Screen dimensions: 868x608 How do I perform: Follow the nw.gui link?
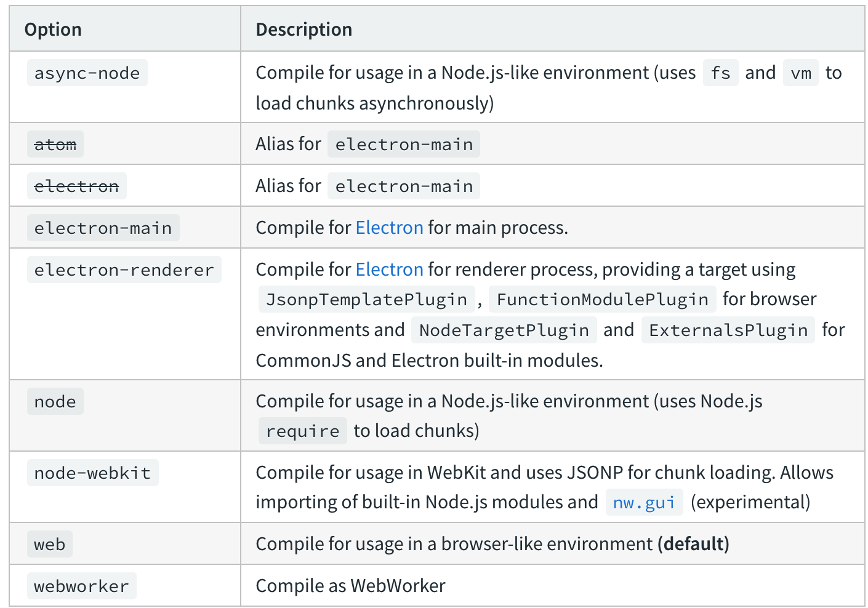[644, 502]
